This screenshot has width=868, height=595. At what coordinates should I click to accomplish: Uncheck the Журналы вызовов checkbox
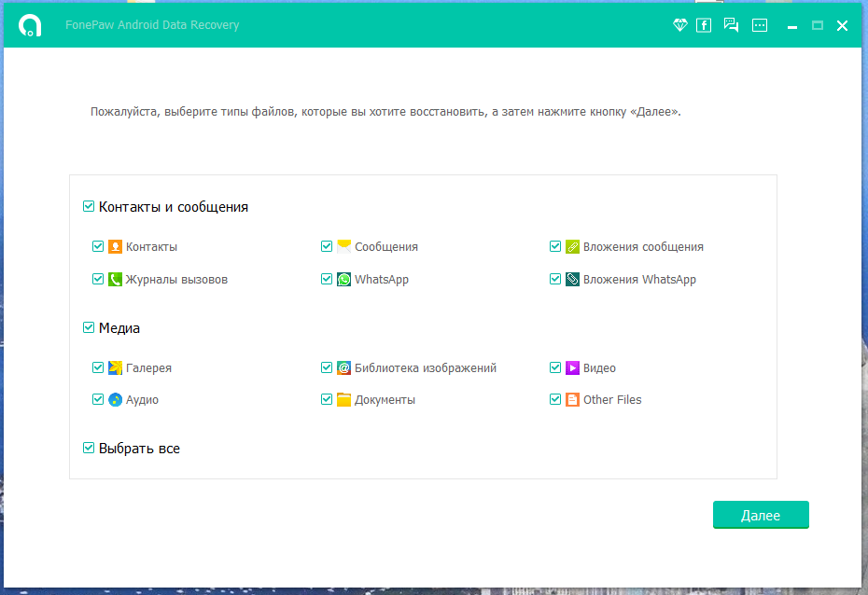pyautogui.click(x=98, y=279)
